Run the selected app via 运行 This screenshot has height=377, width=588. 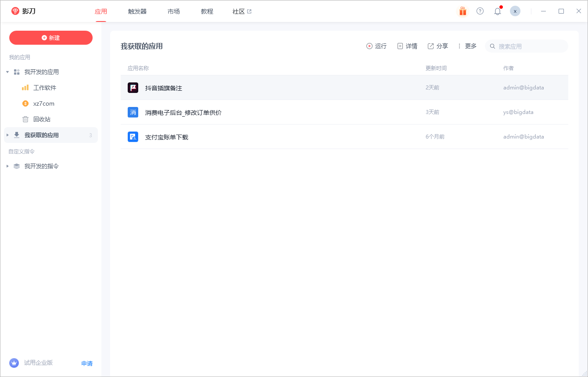(x=376, y=46)
